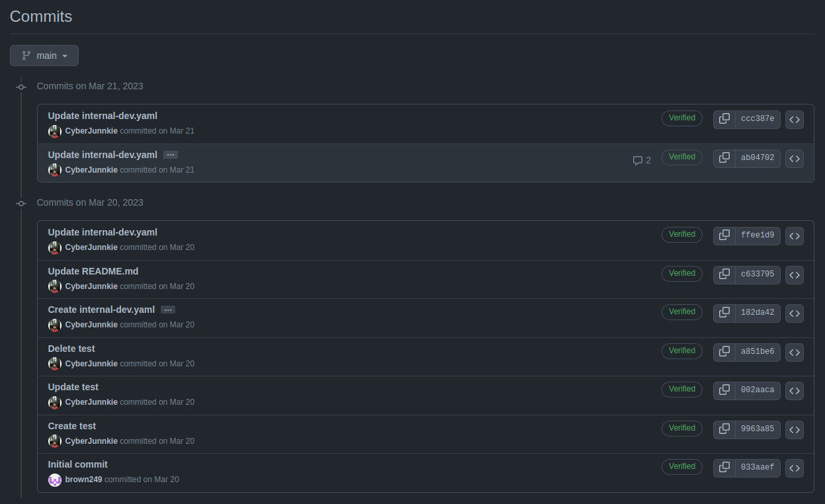
Task: Open comments icon on commit ab04702
Action: [x=642, y=160]
